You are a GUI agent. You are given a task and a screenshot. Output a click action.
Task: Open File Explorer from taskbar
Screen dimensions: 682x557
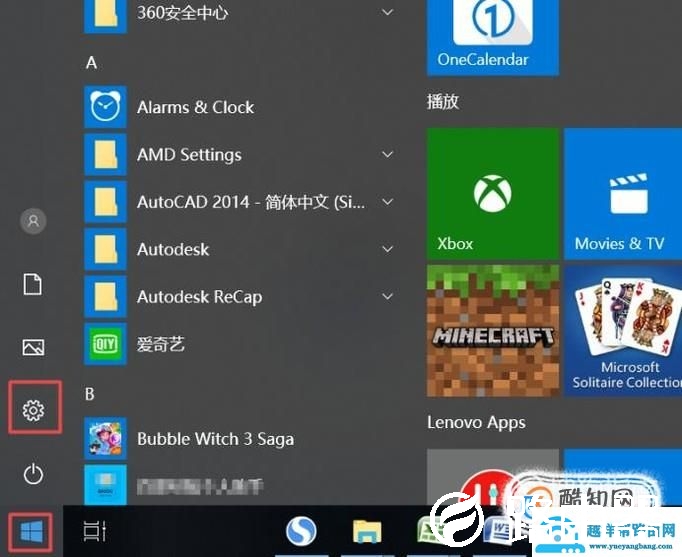tap(367, 531)
